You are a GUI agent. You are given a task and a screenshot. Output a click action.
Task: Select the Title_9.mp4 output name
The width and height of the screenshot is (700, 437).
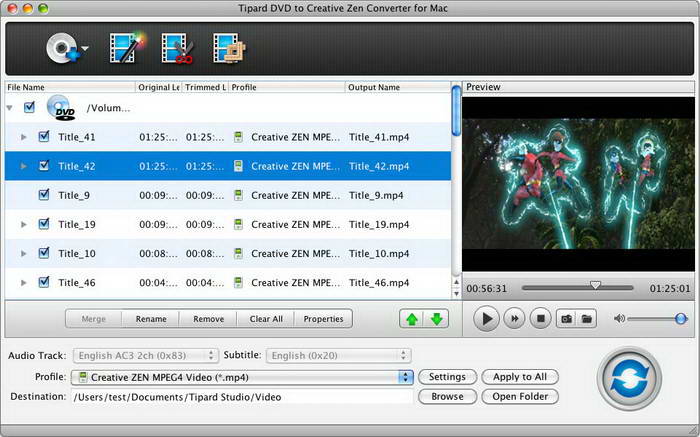[x=376, y=195]
